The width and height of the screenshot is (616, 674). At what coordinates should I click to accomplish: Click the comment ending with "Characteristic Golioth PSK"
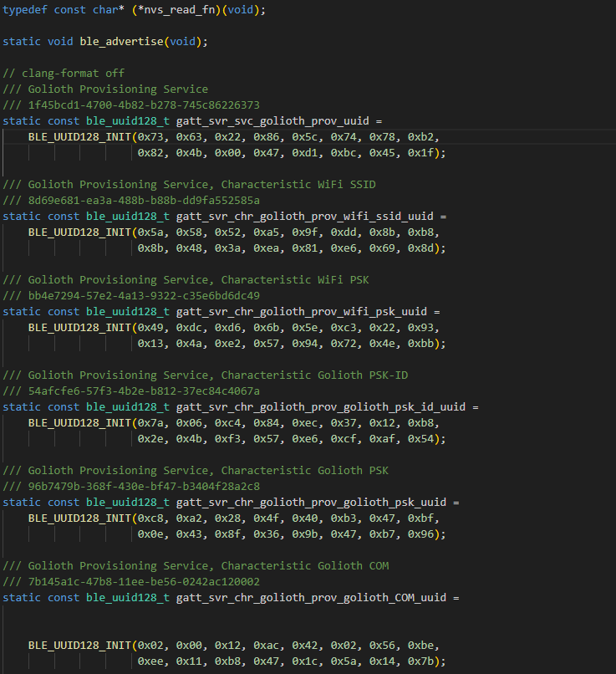[x=196, y=471]
